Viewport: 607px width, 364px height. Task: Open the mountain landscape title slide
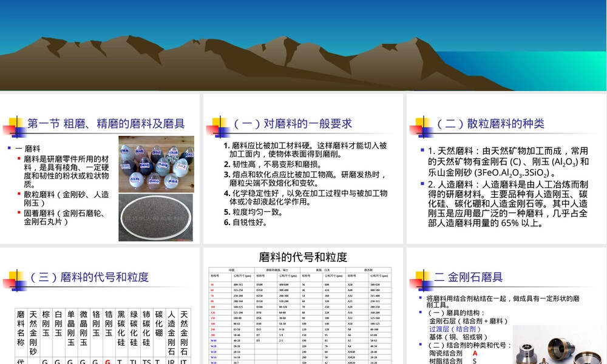tap(303, 45)
